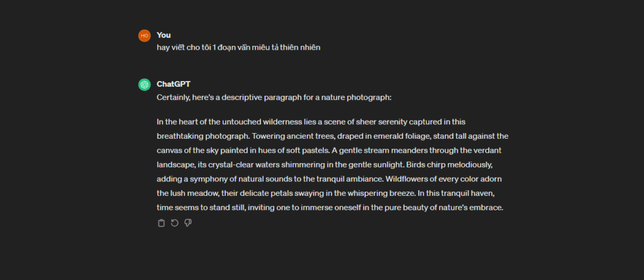Mark the response as bad with thumbs down
The width and height of the screenshot is (644, 280).
187,223
